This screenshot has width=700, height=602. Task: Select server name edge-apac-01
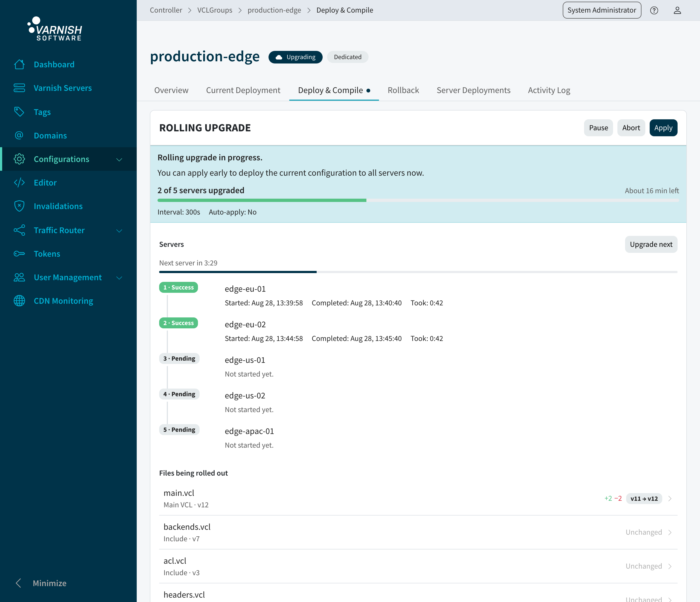coord(249,431)
